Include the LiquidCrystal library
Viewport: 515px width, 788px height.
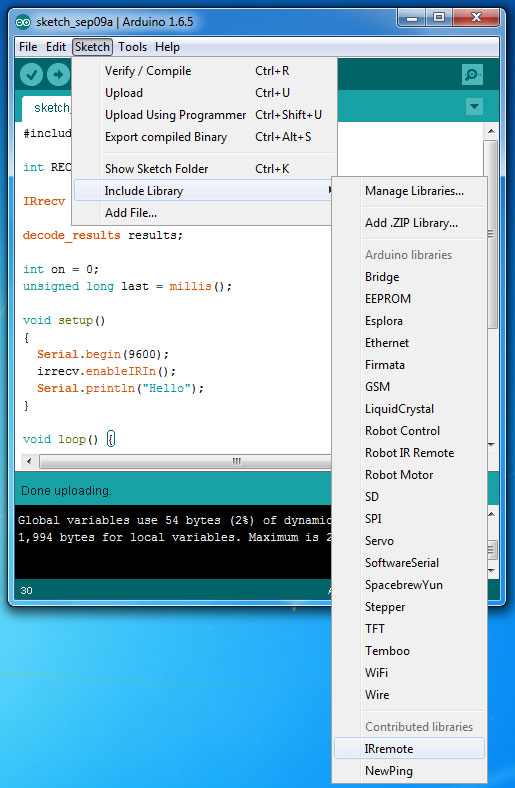coord(409,409)
